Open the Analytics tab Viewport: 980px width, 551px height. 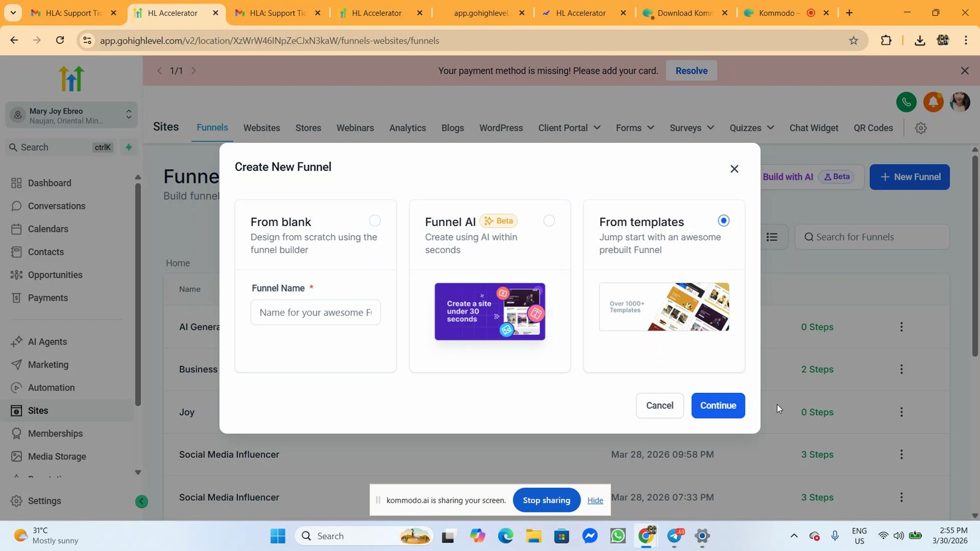coord(407,128)
